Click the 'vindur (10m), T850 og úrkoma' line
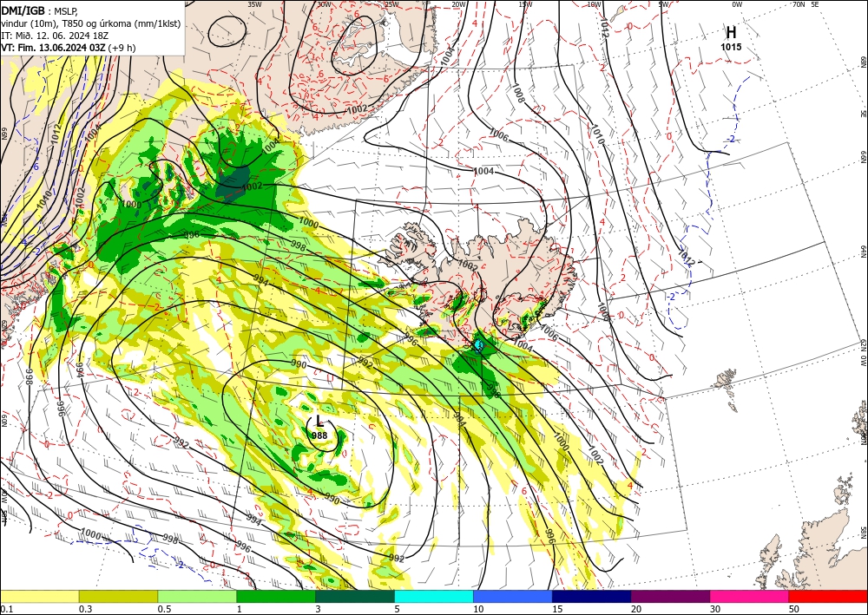The image size is (868, 615). pyautogui.click(x=91, y=23)
